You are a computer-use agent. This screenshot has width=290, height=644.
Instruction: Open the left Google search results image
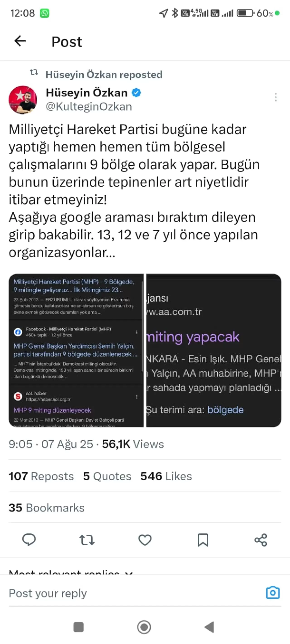tap(76, 350)
